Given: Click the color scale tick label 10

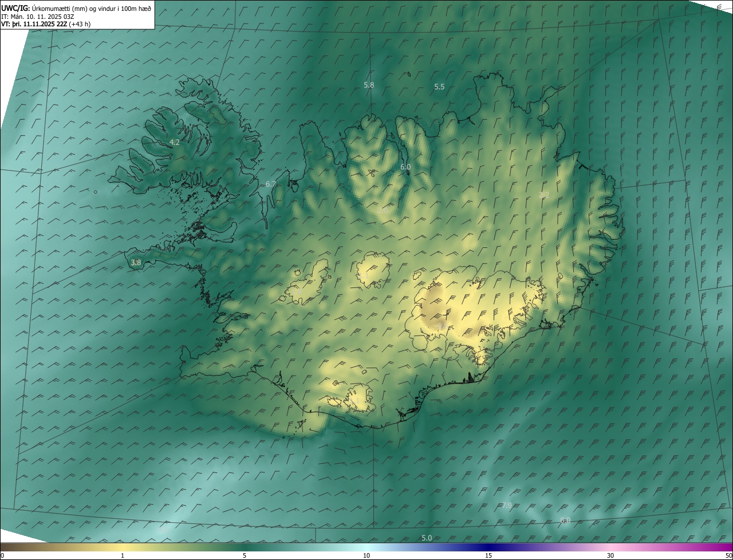Looking at the screenshot, I should click(x=366, y=555).
